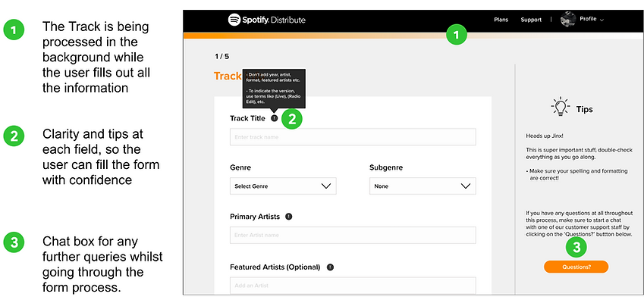This screenshot has height=303, width=644.
Task: Click green annotation marker 1 on progress bar
Action: (457, 35)
